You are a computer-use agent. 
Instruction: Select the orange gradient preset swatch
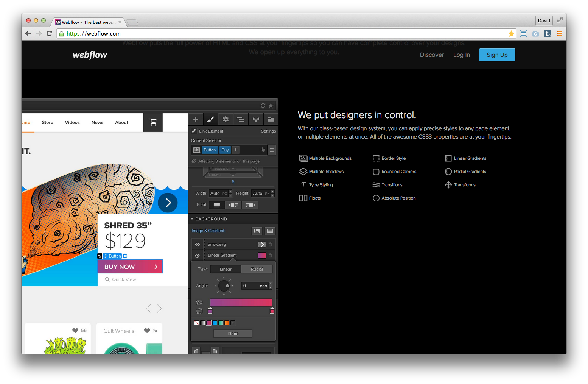point(227,323)
